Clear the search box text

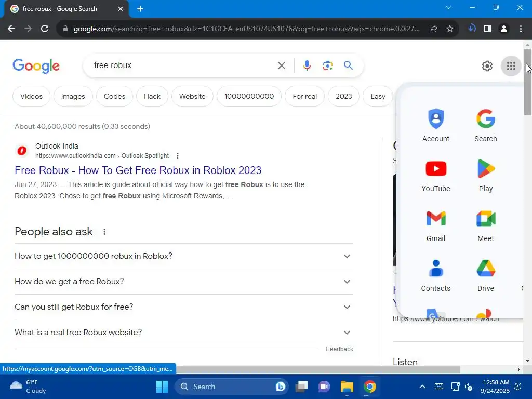(281, 65)
